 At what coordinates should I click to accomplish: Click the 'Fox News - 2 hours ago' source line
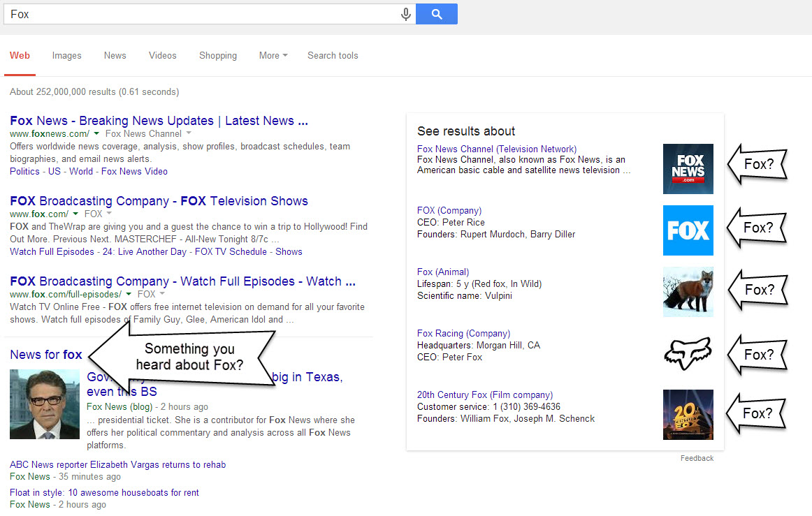(58, 504)
